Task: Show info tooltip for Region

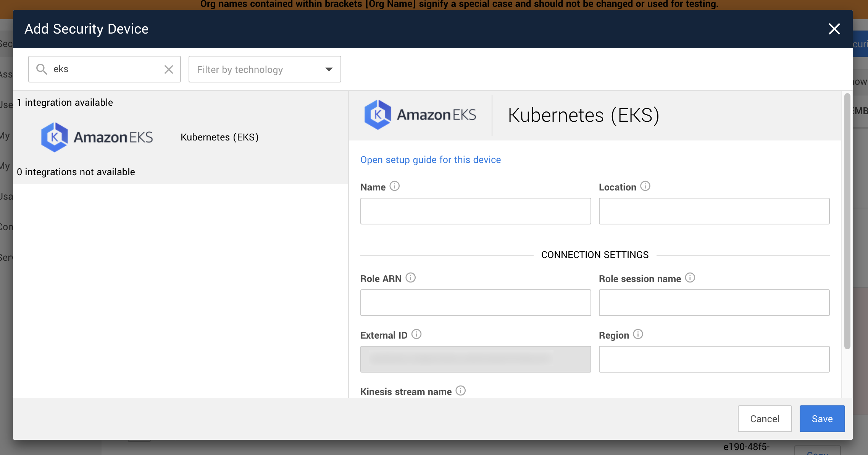Action: [x=638, y=334]
